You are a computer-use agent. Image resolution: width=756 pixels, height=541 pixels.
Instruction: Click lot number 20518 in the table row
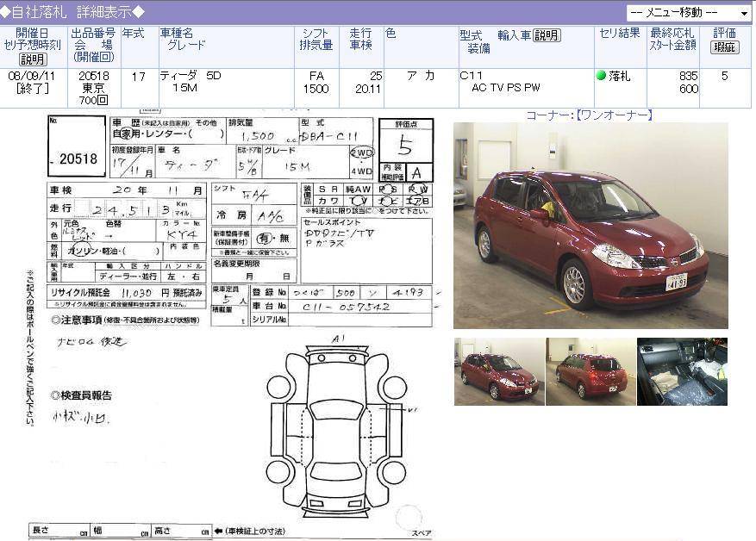[94, 76]
